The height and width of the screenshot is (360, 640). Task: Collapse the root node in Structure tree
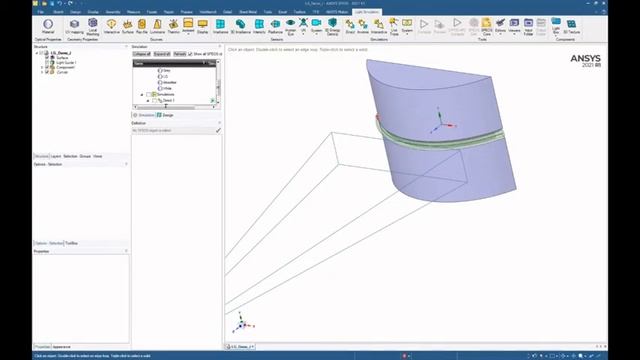pos(37,53)
